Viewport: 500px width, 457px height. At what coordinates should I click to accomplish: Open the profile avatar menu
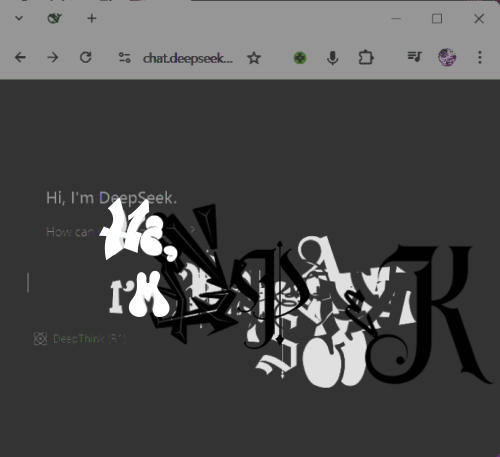click(447, 57)
